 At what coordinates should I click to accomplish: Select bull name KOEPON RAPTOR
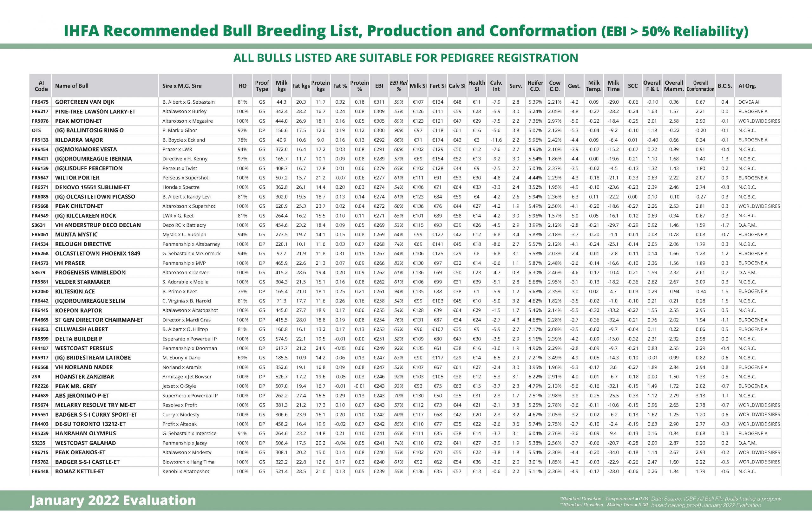(78, 310)
